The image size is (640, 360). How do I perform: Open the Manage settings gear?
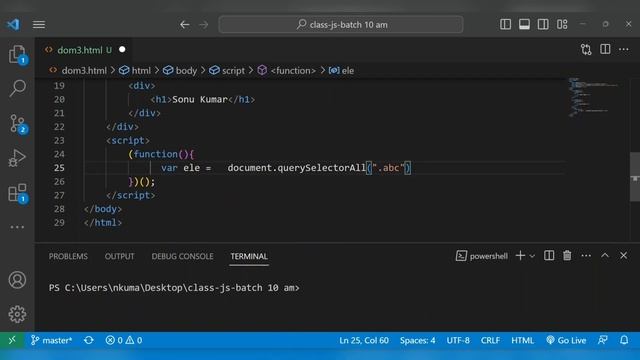(17, 314)
